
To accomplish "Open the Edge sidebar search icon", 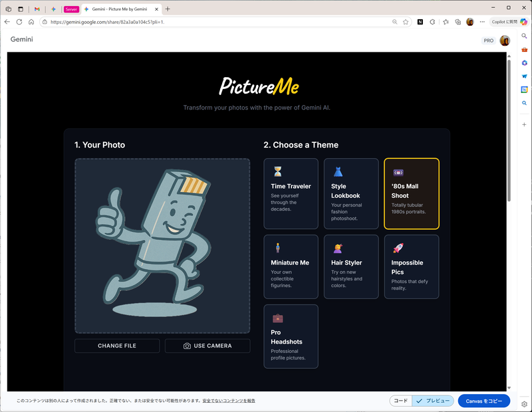I will pos(524,36).
